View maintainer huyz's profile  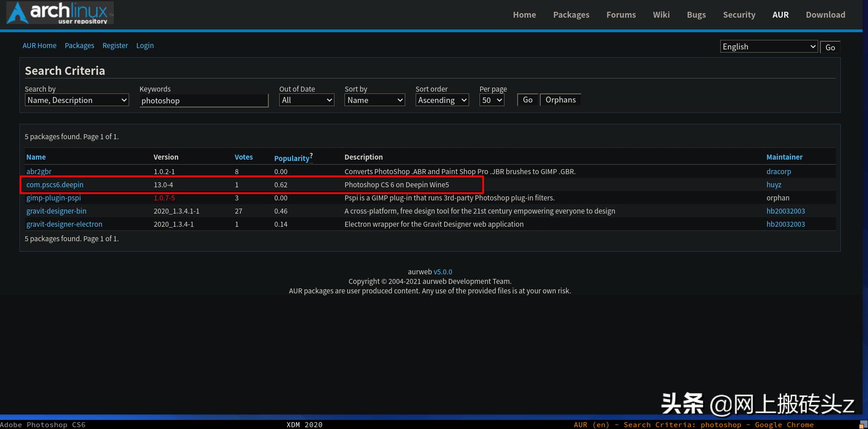pos(774,185)
